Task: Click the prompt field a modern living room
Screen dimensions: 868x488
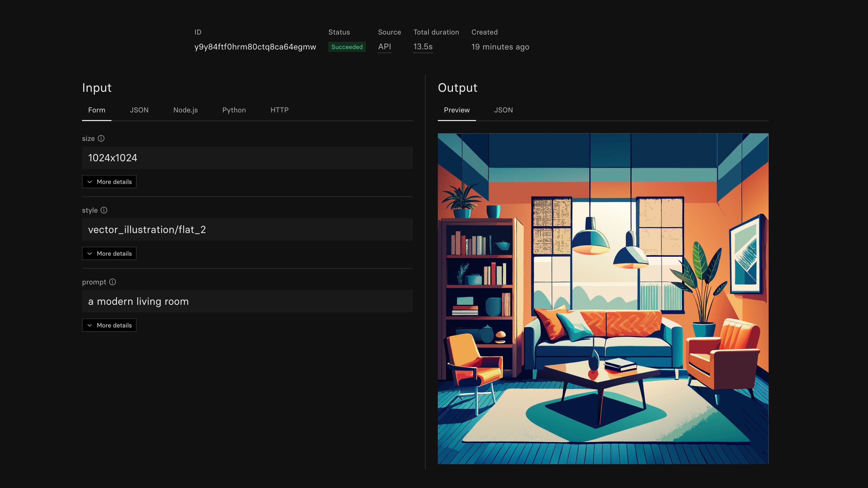Action: [x=247, y=301]
